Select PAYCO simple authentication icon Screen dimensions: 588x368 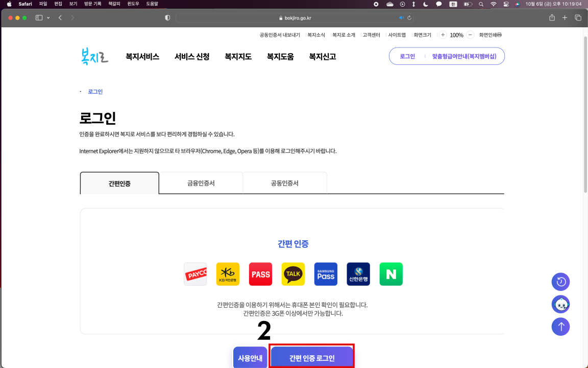pos(195,274)
